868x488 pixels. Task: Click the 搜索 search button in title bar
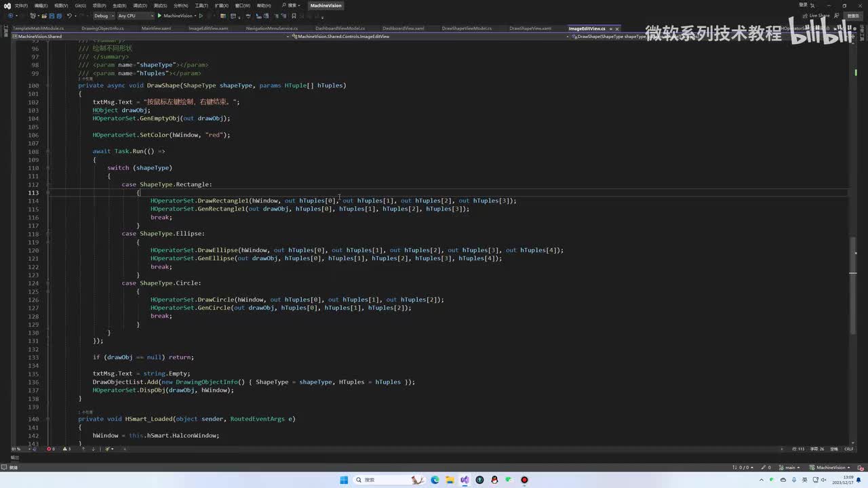290,5
